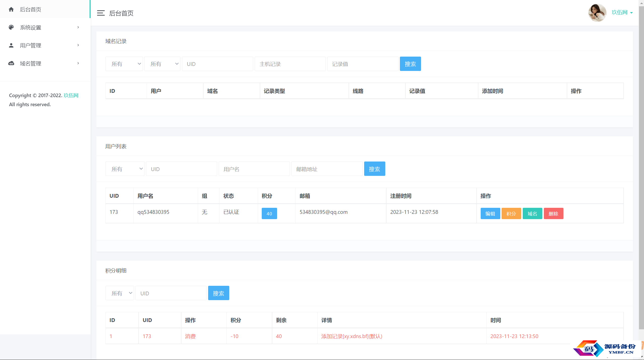
Task: Open the 所有 dropdown in 用户列表
Action: coord(125,169)
